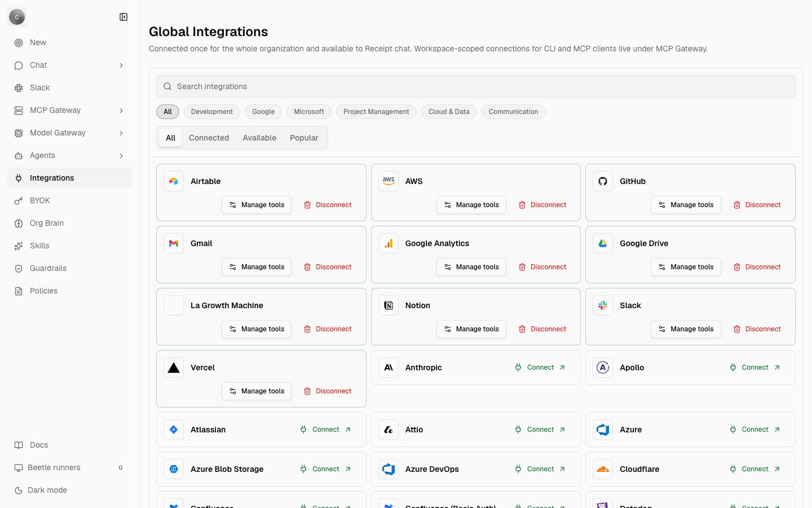Viewport: 812px width, 508px height.
Task: Click the Vercel triangle logo
Action: coord(174,367)
